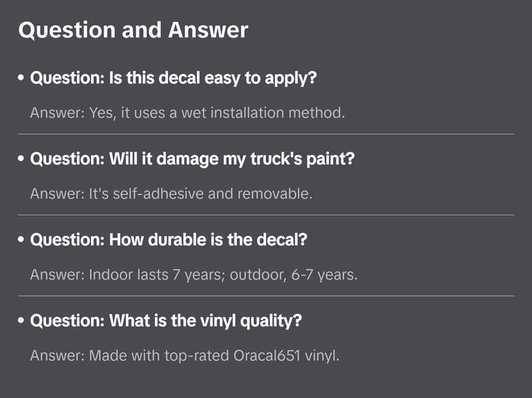Click the divider line below the self-adhesive answer
532x398 pixels.
tap(266, 215)
